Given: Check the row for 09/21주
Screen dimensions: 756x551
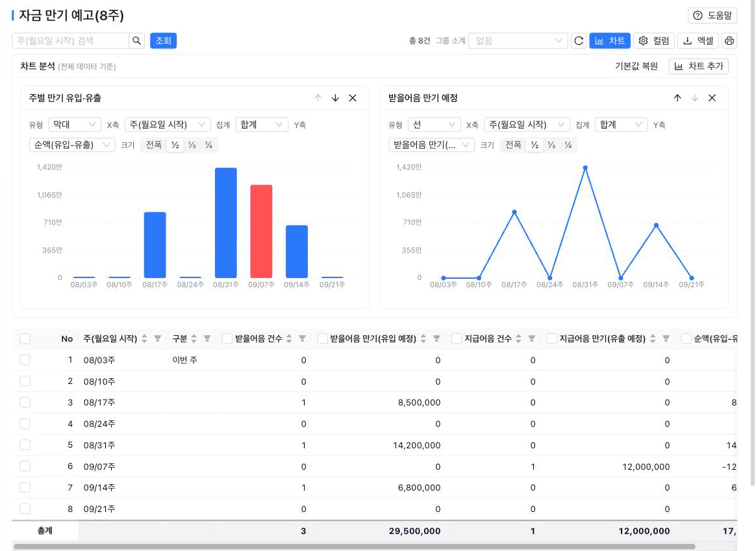Looking at the screenshot, I should [x=25, y=509].
